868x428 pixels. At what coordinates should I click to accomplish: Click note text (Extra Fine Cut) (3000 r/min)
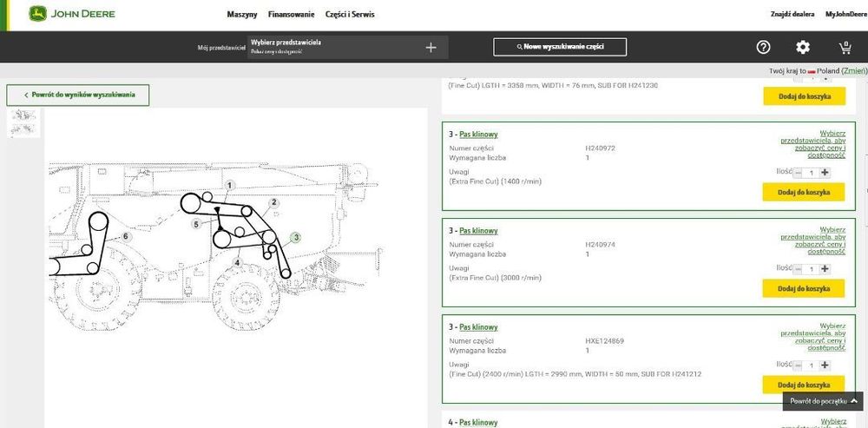[496, 278]
